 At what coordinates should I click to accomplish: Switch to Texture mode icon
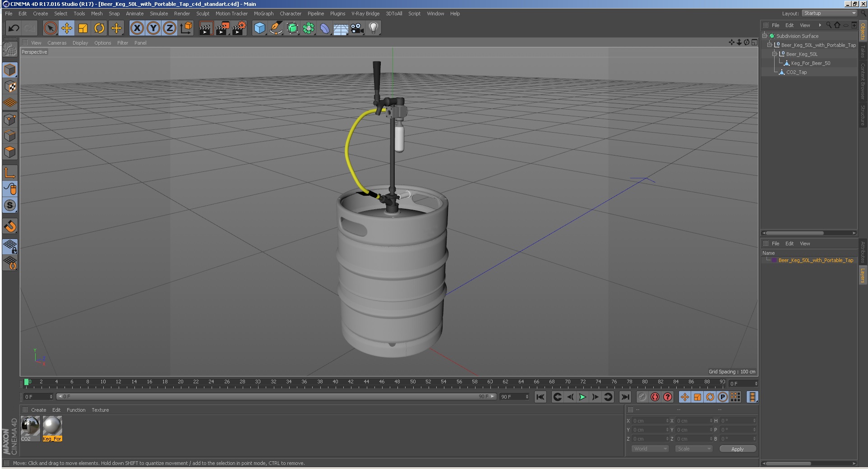10,87
